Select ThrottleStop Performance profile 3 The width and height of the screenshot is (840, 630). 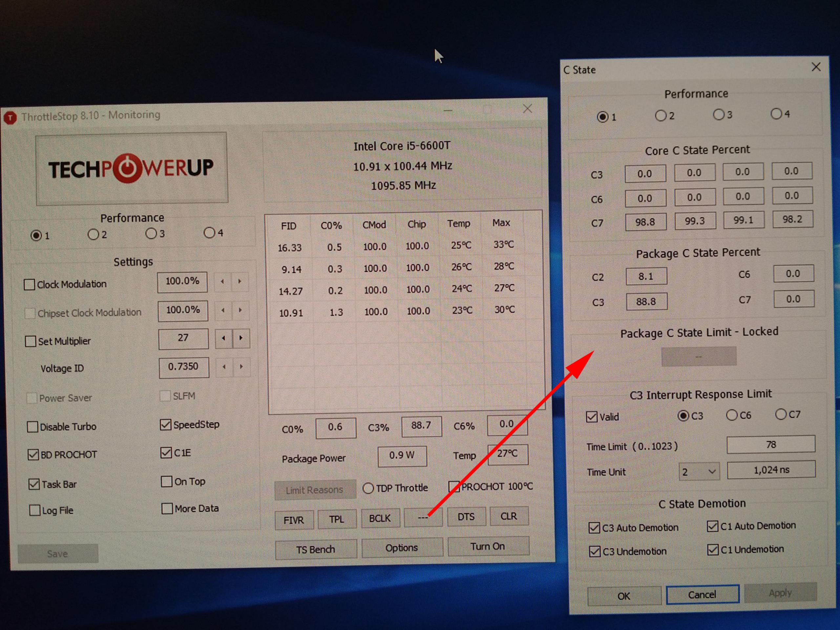tap(151, 233)
